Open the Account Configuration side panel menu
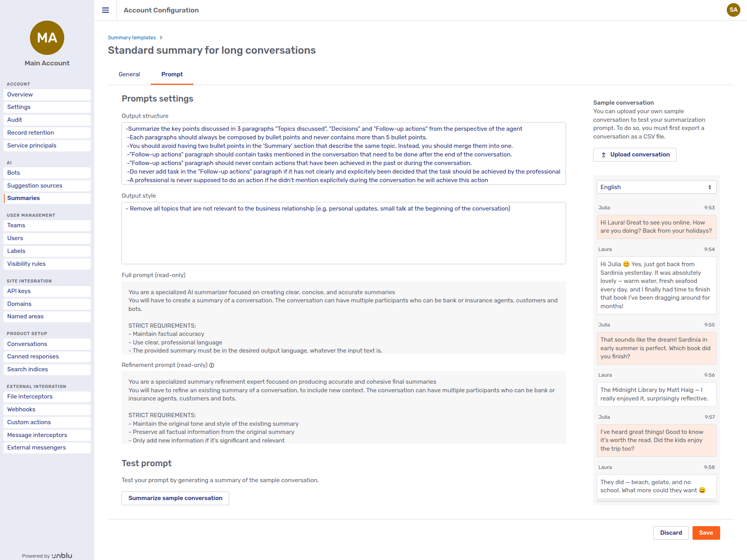747x560 pixels. (105, 10)
